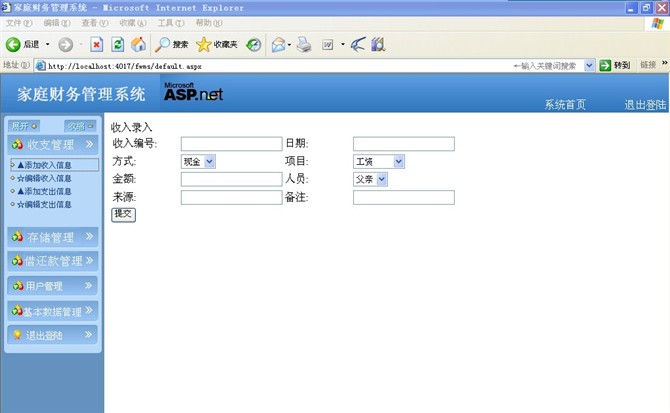670x413 pixels.
Task: Click 退出登陆 link in the header
Action: coord(645,105)
